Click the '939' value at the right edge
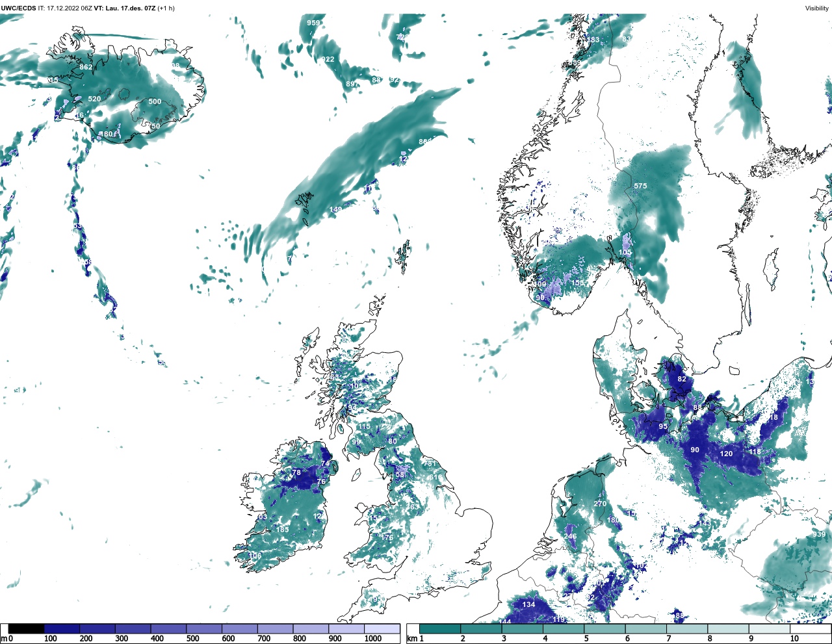Image resolution: width=832 pixels, height=644 pixels. pos(819,535)
